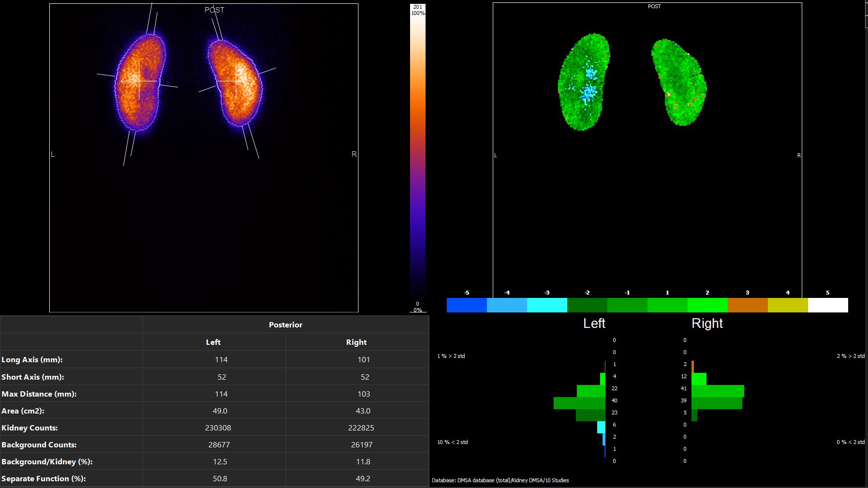Click Max Distance right value 103
Viewport: 868px width, 488px height.
coord(364,394)
